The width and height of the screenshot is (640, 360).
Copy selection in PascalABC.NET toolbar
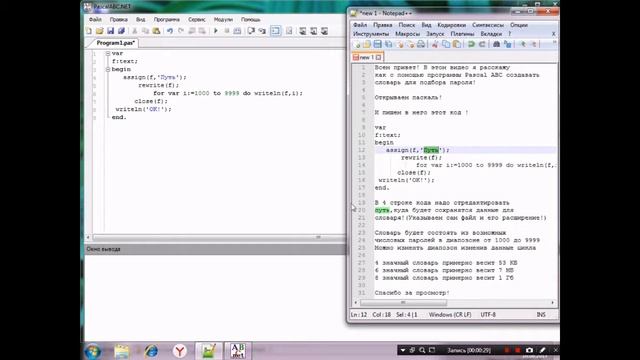click(145, 31)
